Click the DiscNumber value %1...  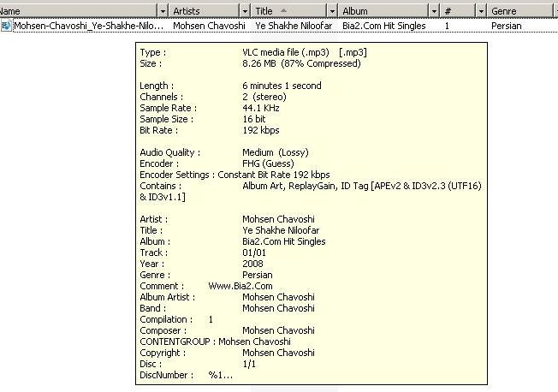point(220,375)
